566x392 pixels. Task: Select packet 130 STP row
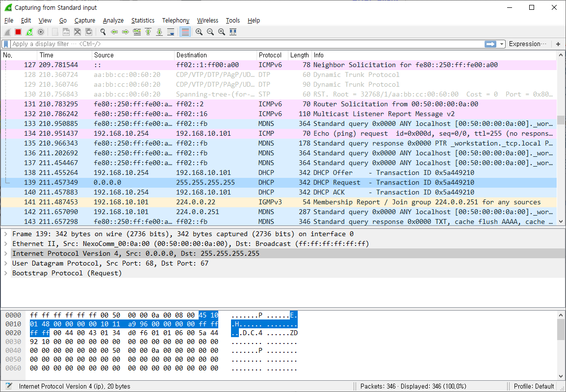coord(279,94)
